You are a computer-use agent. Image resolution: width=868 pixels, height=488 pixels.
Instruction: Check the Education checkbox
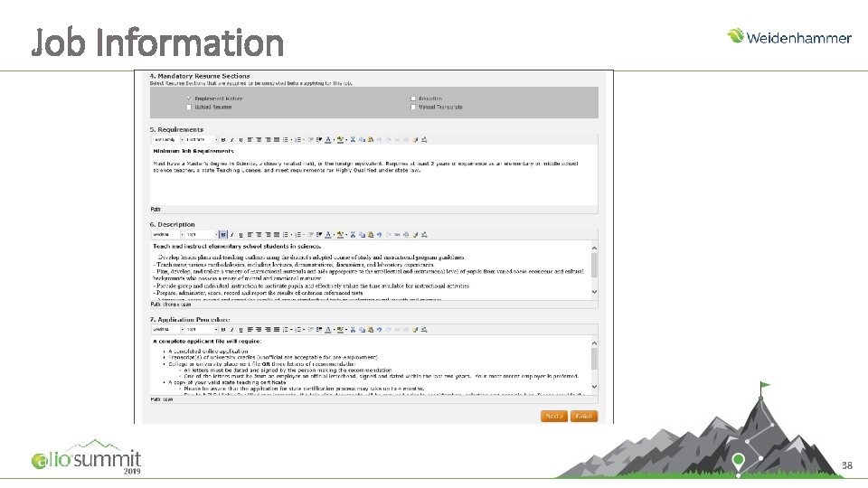(x=413, y=99)
